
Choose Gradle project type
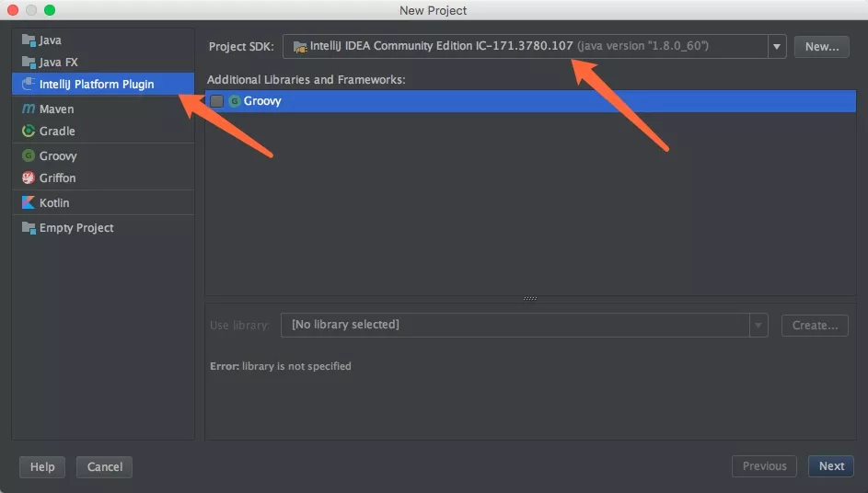[57, 132]
